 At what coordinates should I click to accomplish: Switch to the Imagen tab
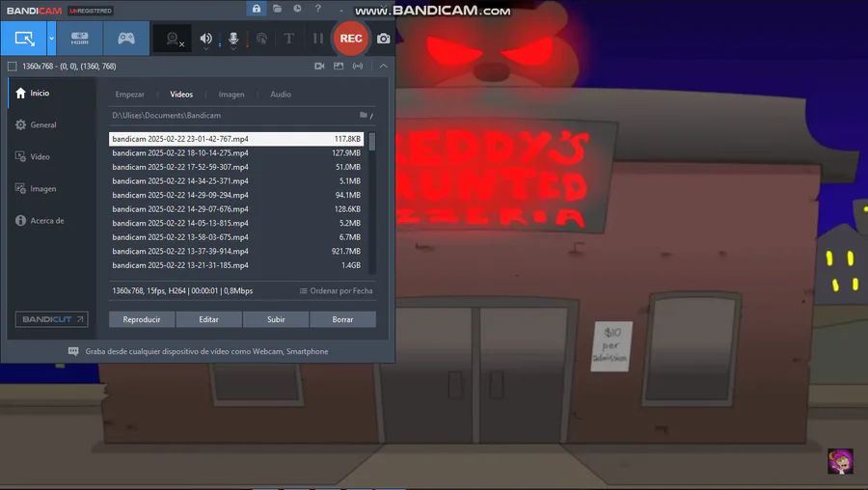click(x=231, y=95)
